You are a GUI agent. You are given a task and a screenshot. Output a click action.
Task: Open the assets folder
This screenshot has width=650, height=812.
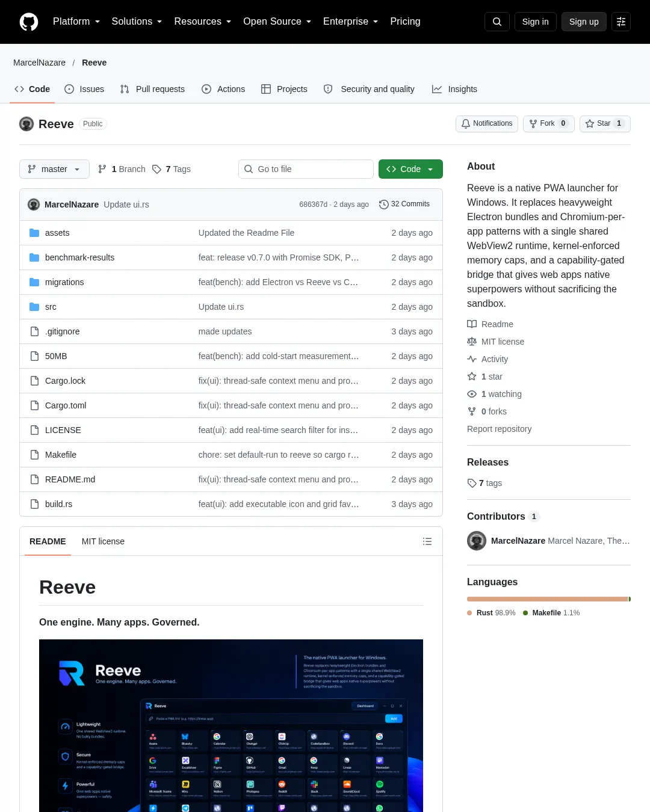tap(57, 233)
